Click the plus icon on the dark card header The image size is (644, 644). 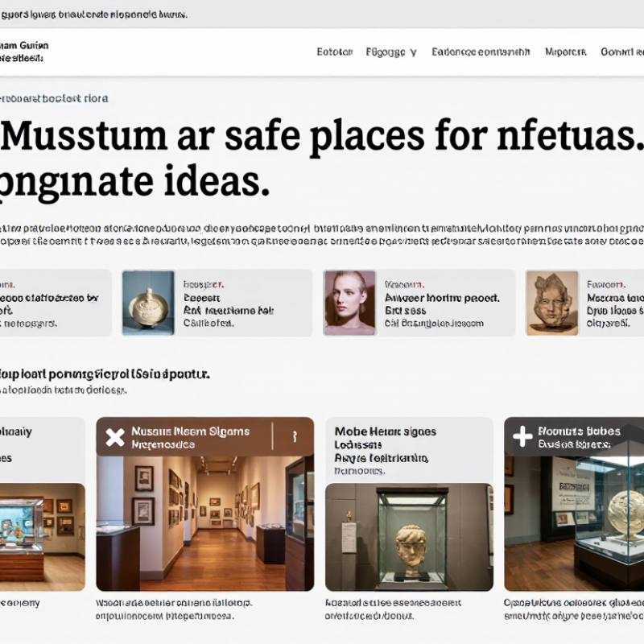tap(522, 436)
